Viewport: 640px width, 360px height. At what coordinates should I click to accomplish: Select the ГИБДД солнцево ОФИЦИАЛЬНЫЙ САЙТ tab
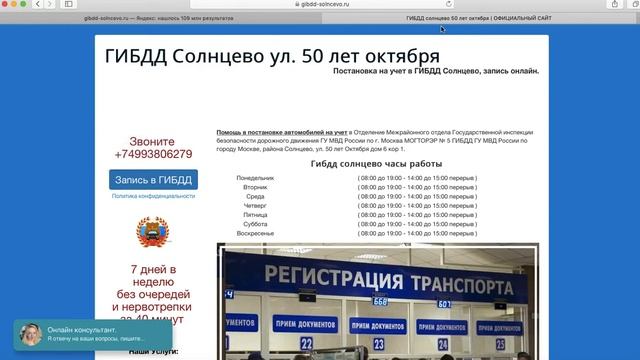click(479, 18)
